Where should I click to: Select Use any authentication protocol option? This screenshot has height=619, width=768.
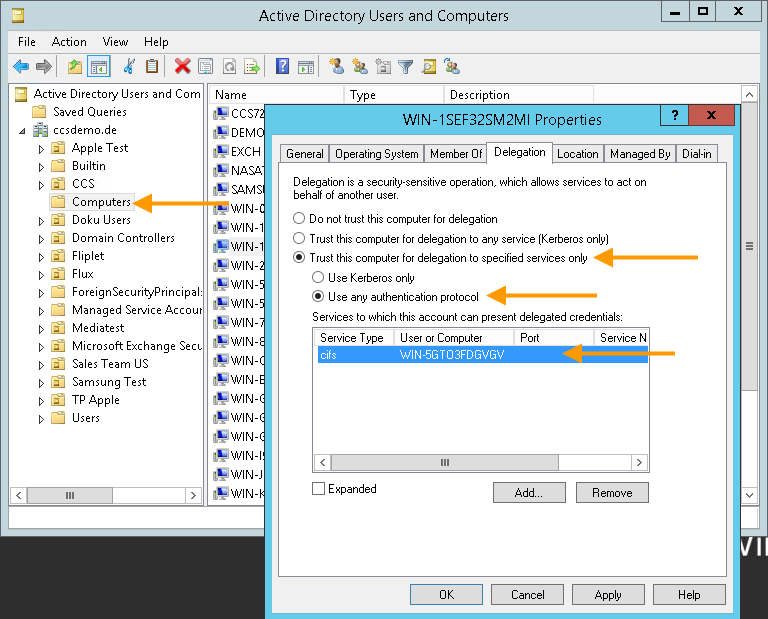318,297
